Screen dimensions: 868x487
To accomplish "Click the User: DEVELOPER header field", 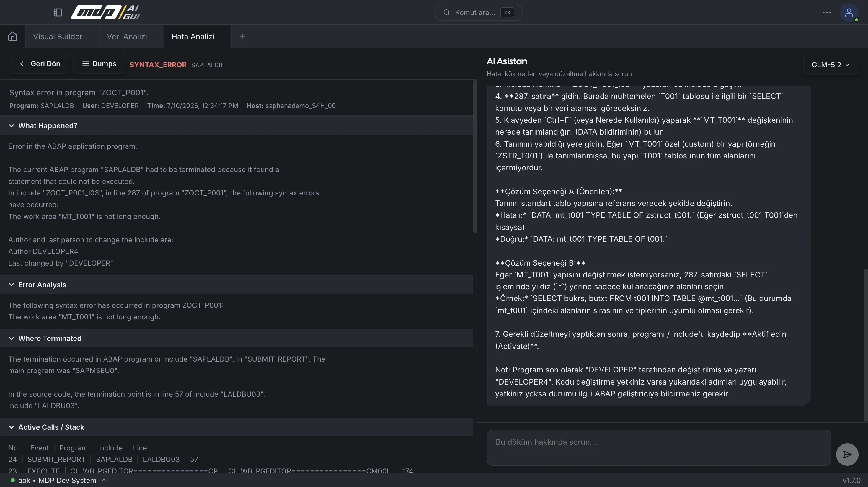I will pyautogui.click(x=110, y=106).
